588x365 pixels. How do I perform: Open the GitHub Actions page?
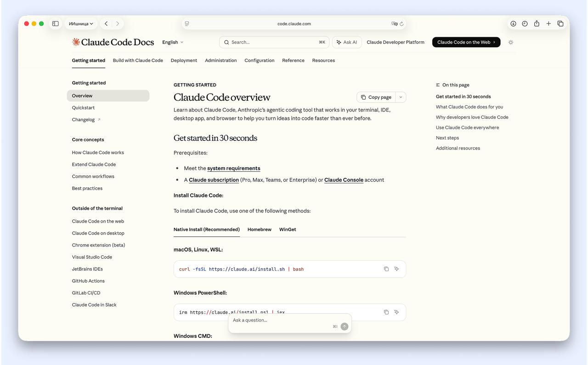(88, 281)
